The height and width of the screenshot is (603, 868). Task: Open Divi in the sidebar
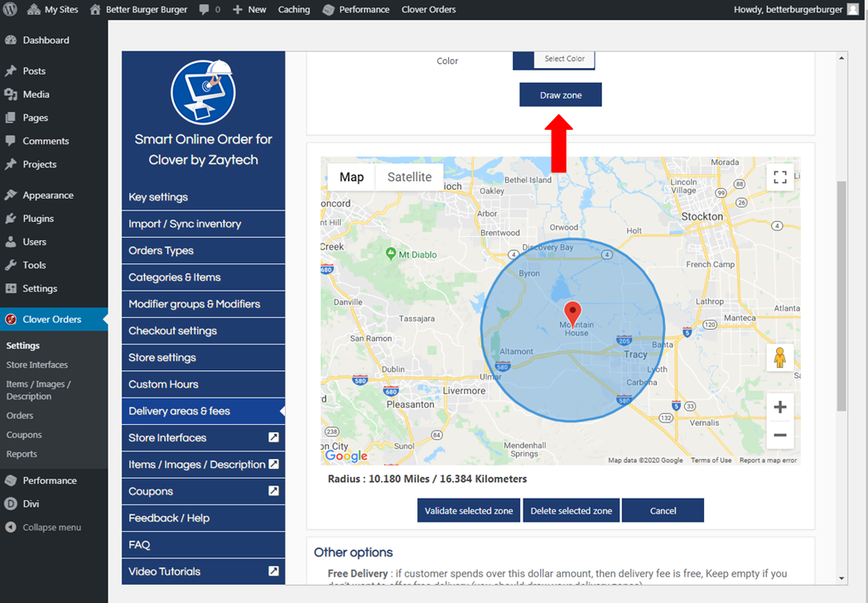(x=55, y=504)
